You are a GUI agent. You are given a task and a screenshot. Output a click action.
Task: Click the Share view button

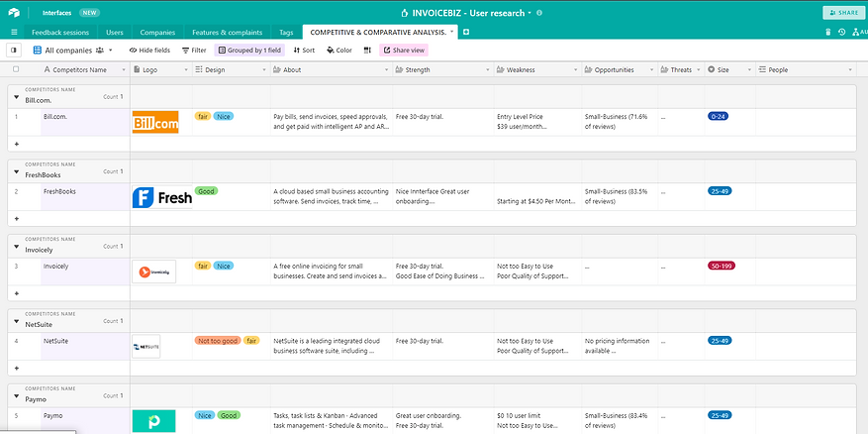point(404,50)
